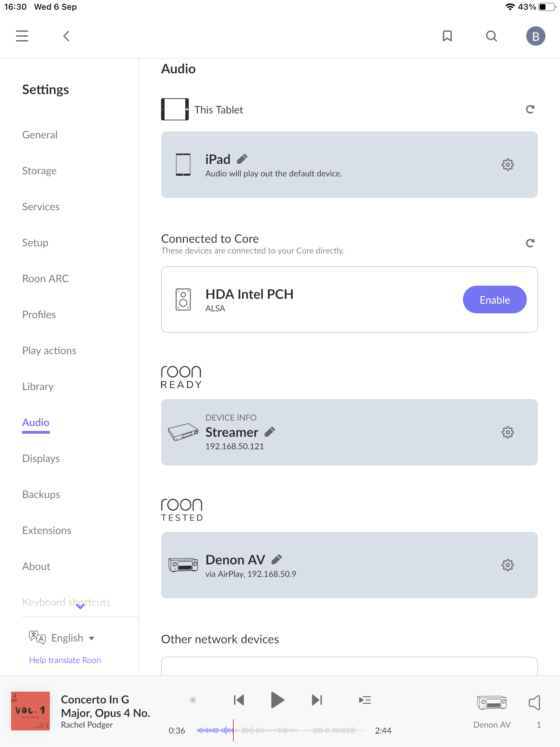This screenshot has height=747, width=560.
Task: Go back with the back arrow
Action: click(x=66, y=36)
